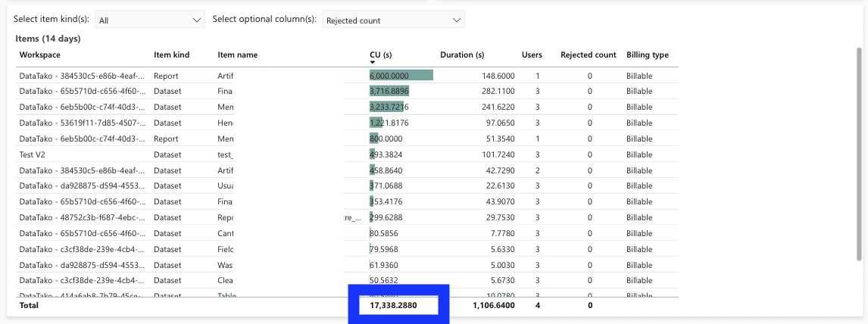This screenshot has width=868, height=324.
Task: Select duration value 101.7240
Action: click(x=497, y=154)
